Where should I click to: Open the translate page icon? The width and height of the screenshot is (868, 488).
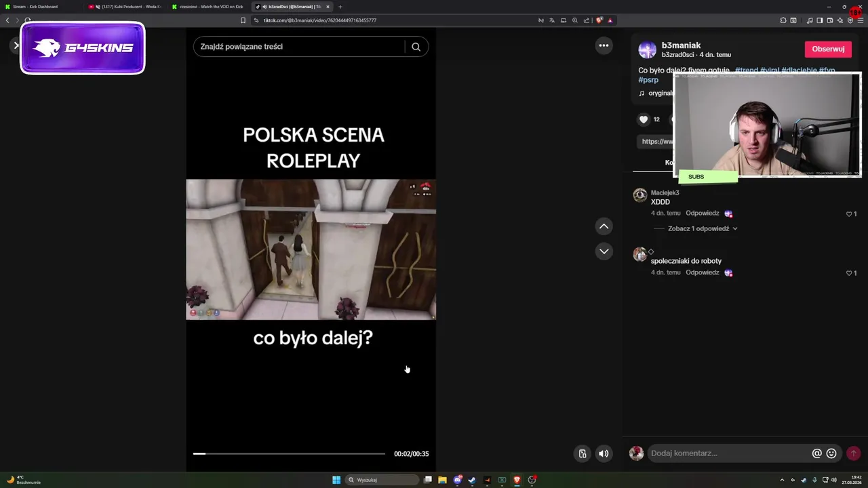[x=552, y=20]
